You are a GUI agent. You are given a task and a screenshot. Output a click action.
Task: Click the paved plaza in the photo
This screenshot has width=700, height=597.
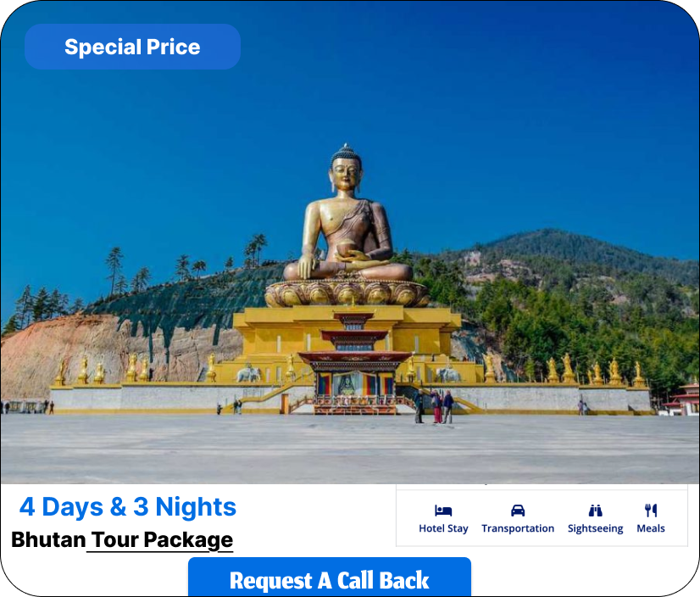point(350,449)
